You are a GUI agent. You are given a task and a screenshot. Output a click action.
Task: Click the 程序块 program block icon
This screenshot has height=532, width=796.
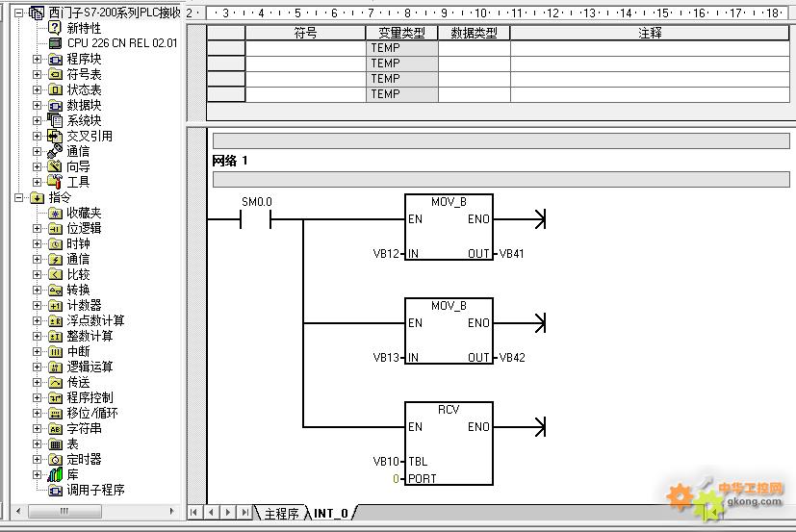(x=55, y=59)
